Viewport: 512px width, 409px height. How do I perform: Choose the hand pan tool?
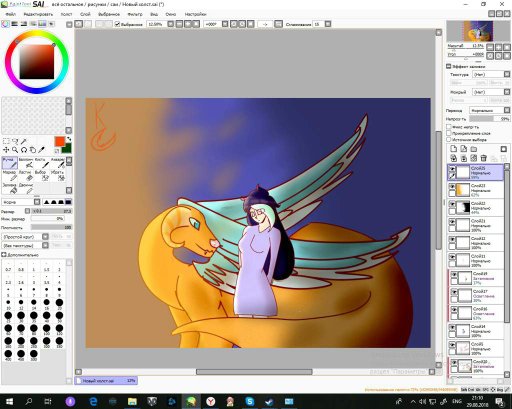point(32,150)
